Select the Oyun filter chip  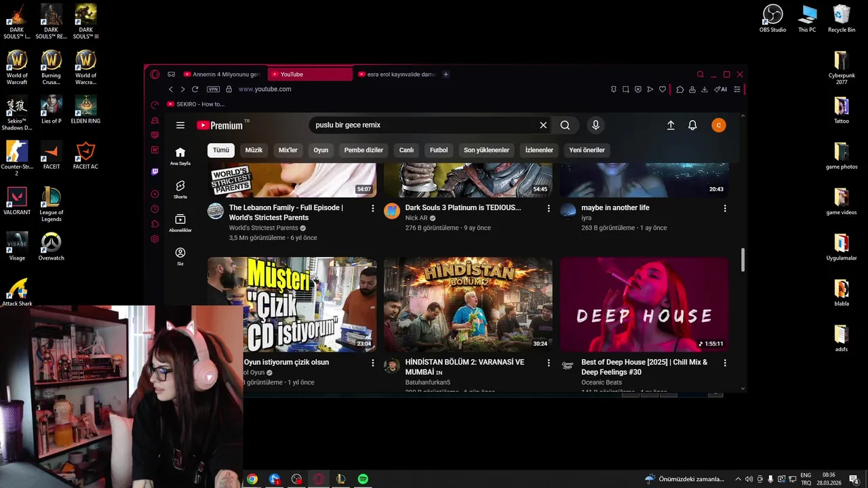click(321, 150)
